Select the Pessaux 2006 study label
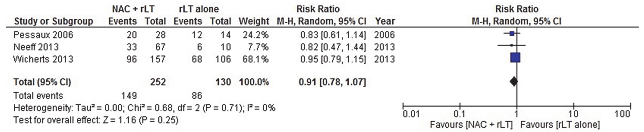 43,35
